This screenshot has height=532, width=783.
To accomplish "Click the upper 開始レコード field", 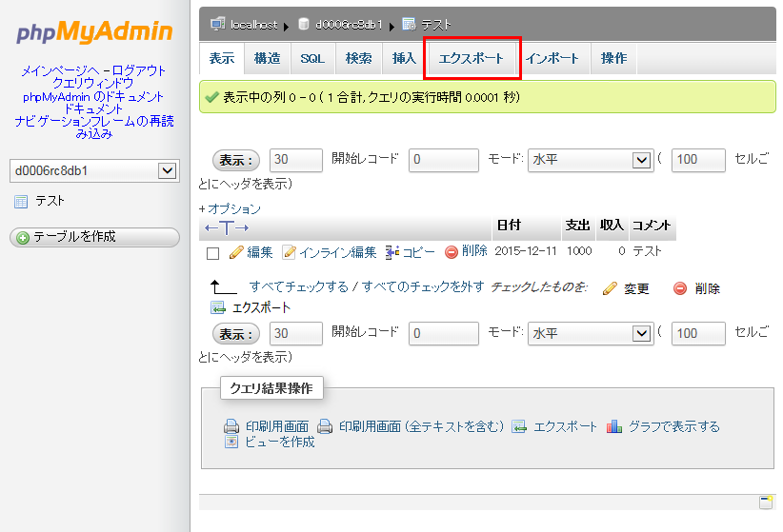I will [444, 160].
